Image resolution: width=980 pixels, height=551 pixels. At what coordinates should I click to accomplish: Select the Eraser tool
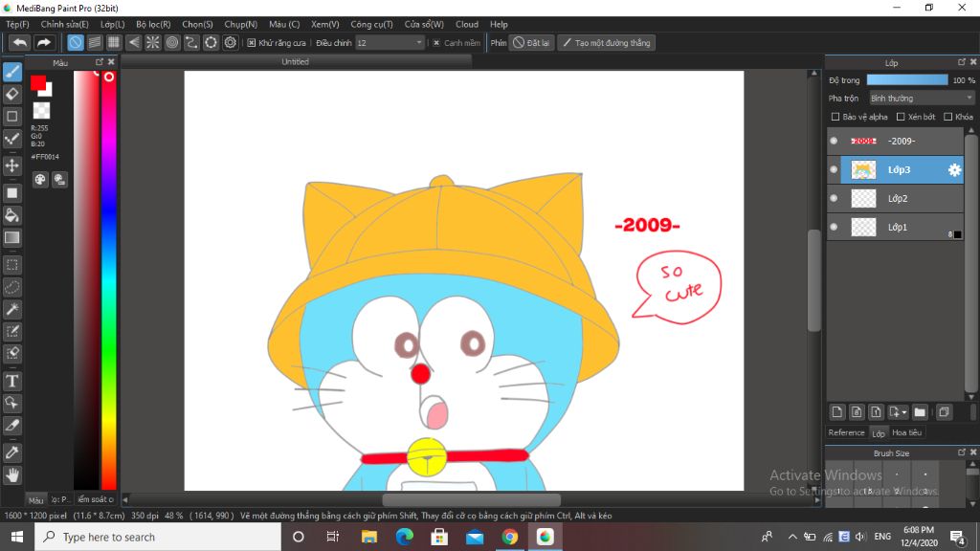[12, 95]
